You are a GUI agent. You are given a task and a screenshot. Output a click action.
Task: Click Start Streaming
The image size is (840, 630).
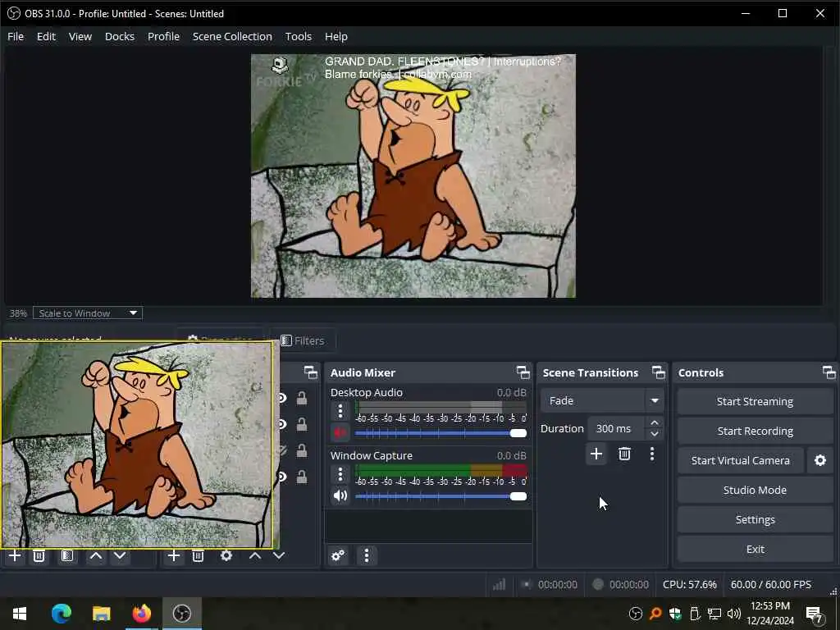pos(755,401)
